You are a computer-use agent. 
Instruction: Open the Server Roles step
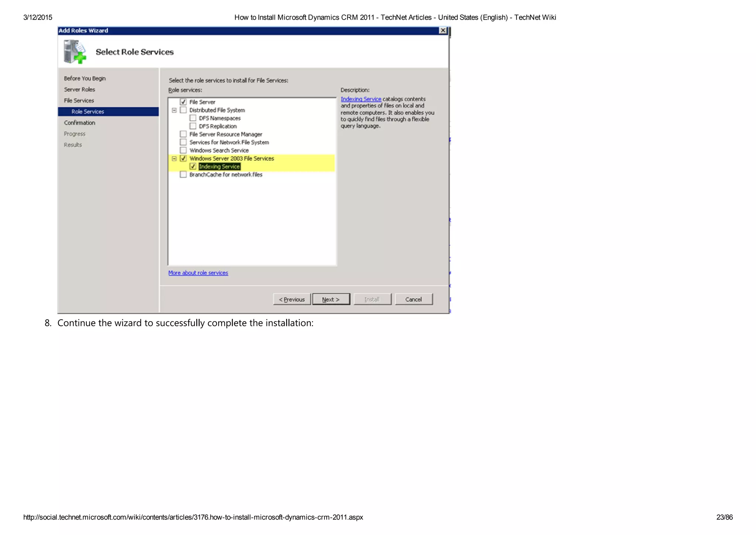(79, 89)
